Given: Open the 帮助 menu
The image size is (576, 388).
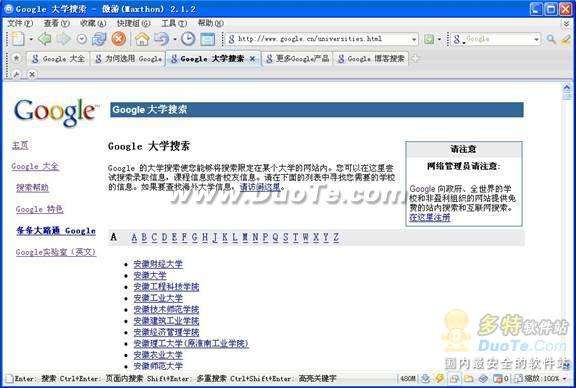Looking at the screenshot, I should tap(210, 23).
